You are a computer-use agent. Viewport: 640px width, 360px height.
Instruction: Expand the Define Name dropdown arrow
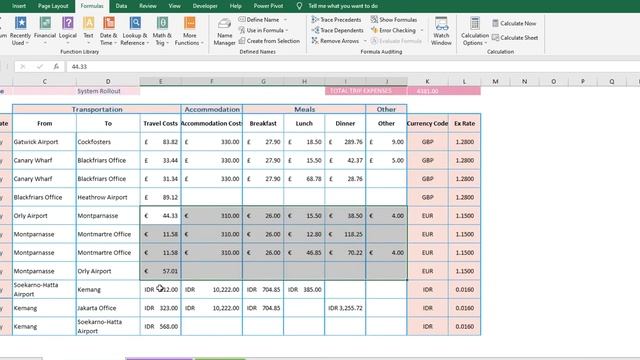click(285, 20)
